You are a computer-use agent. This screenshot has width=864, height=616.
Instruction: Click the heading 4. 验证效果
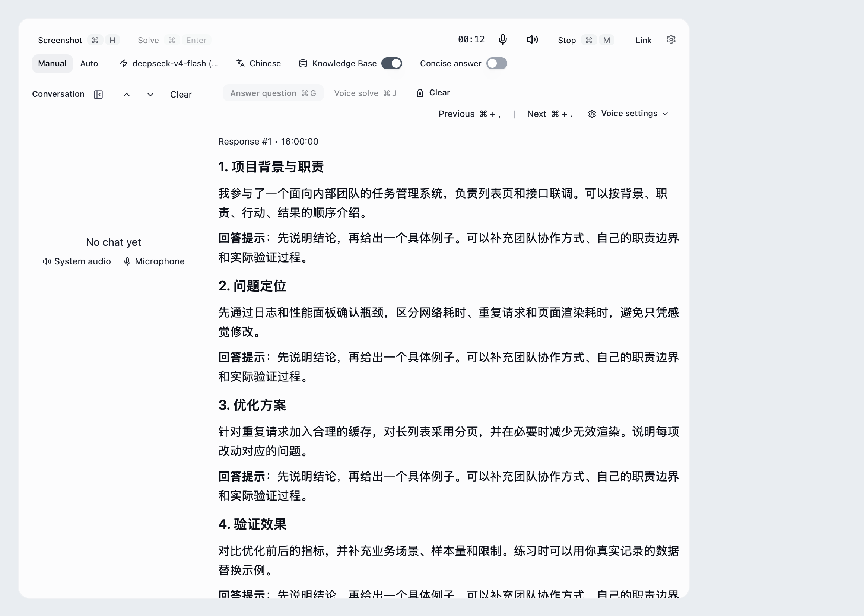252,524
